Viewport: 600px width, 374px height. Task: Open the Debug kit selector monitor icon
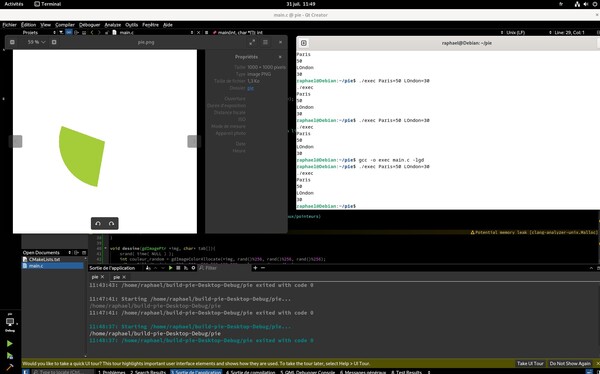tap(10, 322)
